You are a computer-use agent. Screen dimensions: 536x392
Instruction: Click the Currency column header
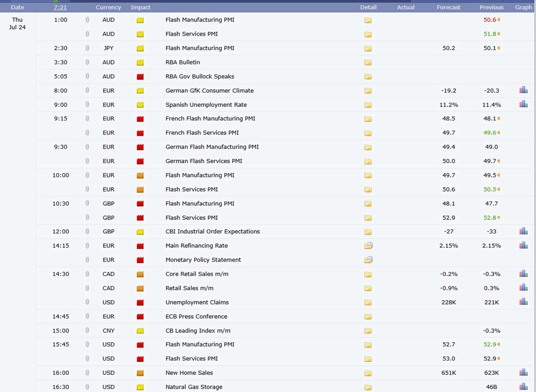pyautogui.click(x=108, y=7)
